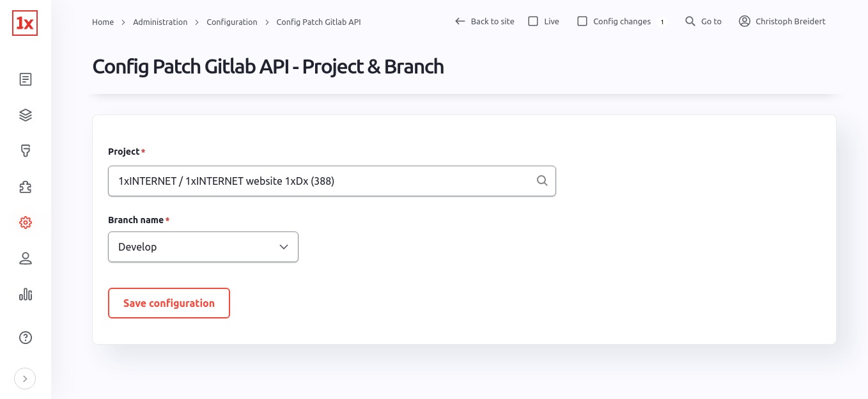Open the Configuration gear icon in sidebar
868x399 pixels.
(x=26, y=223)
